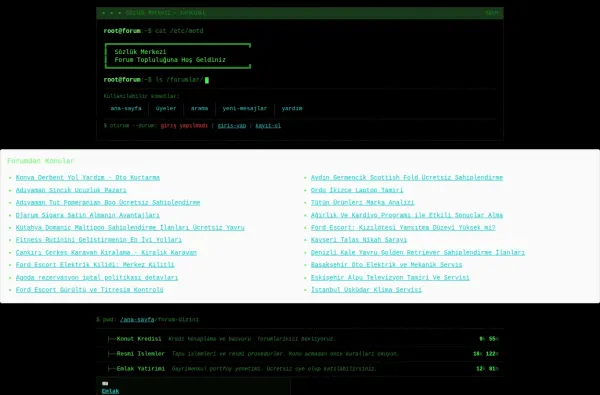Open Djarum Sigara Satın Almanın Avantajları
Image resolution: width=600 pixels, height=395 pixels.
pyautogui.click(x=88, y=215)
